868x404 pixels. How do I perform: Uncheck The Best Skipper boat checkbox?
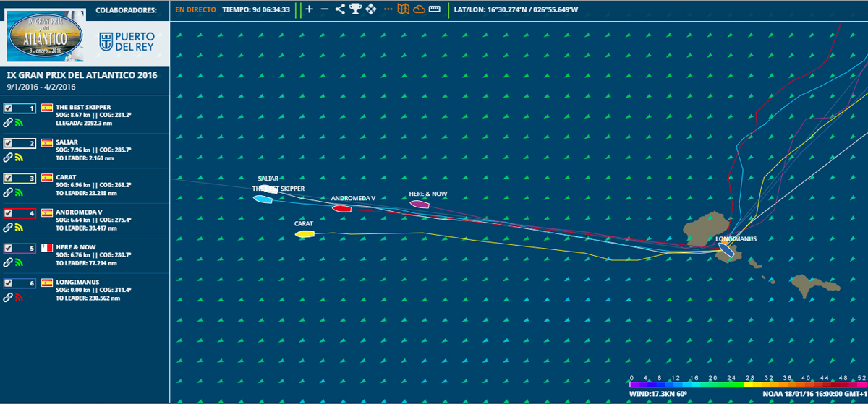tap(8, 108)
